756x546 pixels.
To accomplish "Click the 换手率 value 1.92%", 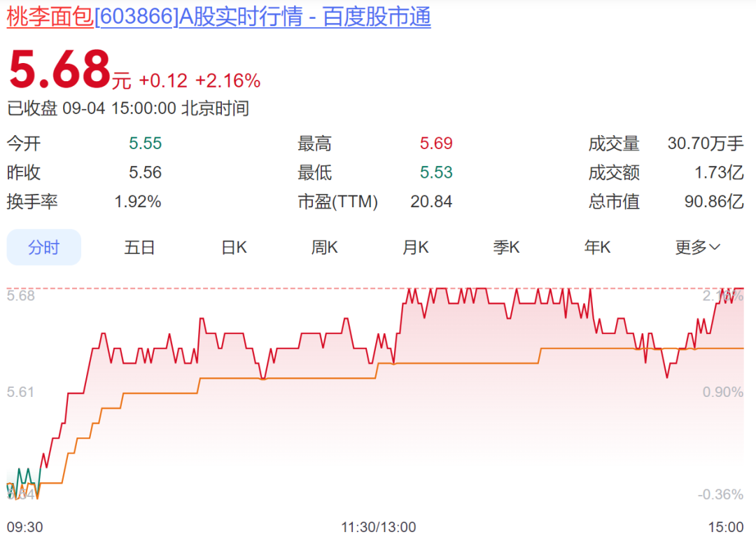I will (x=138, y=202).
